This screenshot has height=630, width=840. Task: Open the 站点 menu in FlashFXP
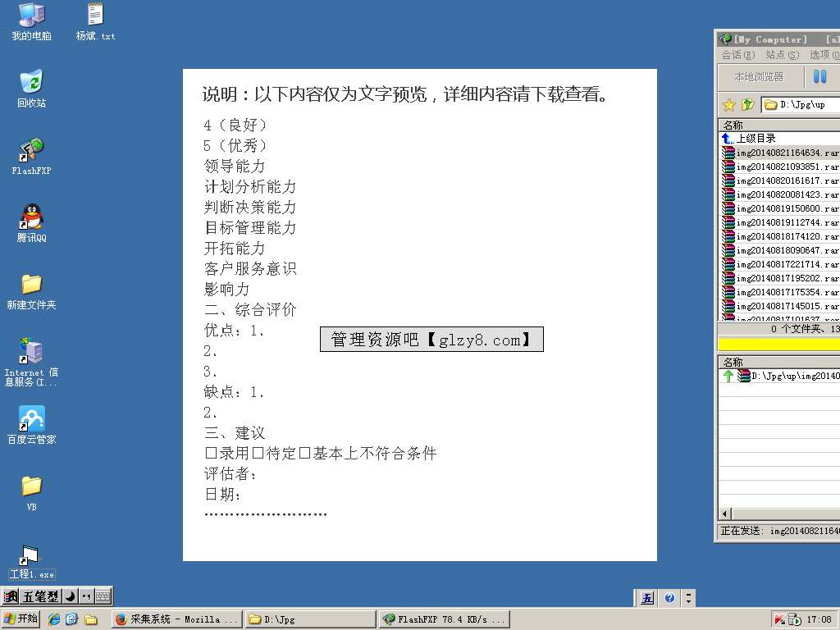(x=782, y=55)
